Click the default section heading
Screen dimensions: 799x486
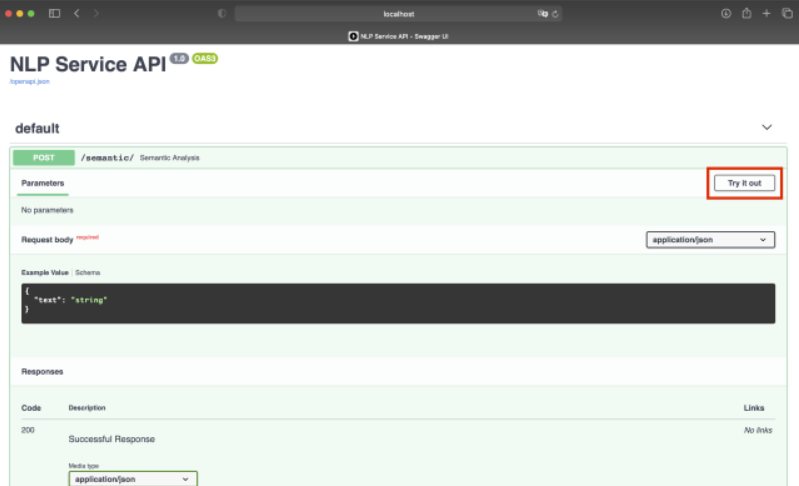point(37,128)
